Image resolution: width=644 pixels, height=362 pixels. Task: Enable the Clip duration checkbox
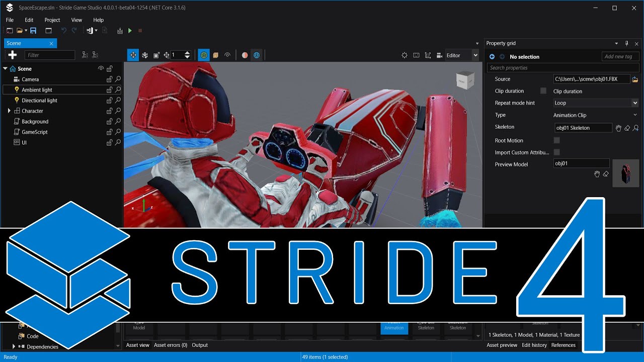point(543,91)
